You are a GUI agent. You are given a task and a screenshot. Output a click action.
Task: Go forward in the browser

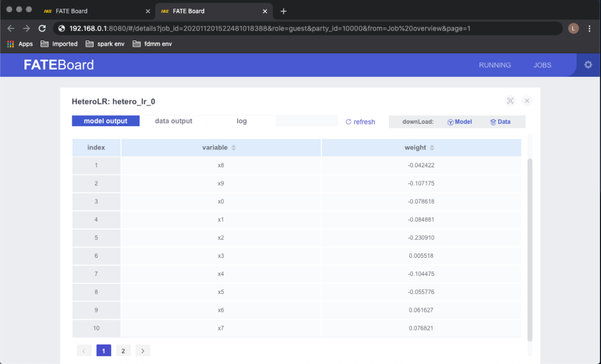(26, 28)
